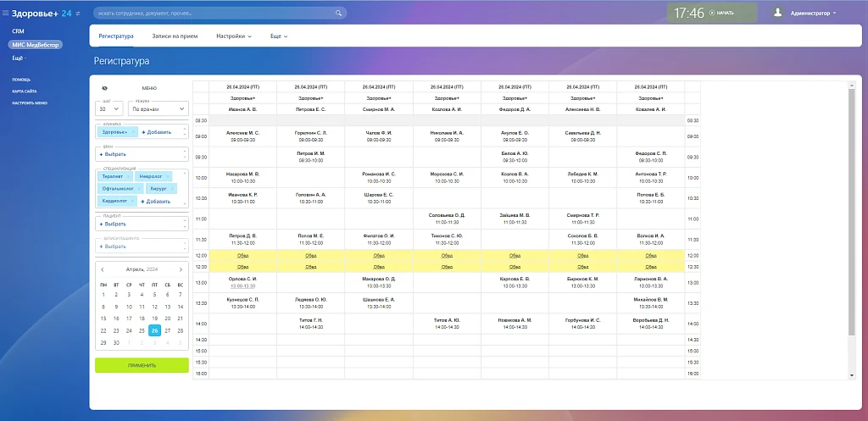Select April 1 in the calendar
Screen dimensions: 868x421
pyautogui.click(x=103, y=294)
